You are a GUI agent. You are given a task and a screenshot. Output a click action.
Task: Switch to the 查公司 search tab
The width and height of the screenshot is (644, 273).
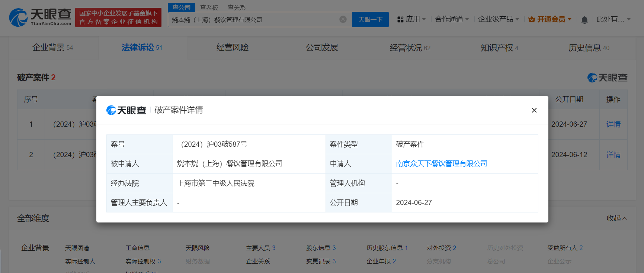click(182, 7)
